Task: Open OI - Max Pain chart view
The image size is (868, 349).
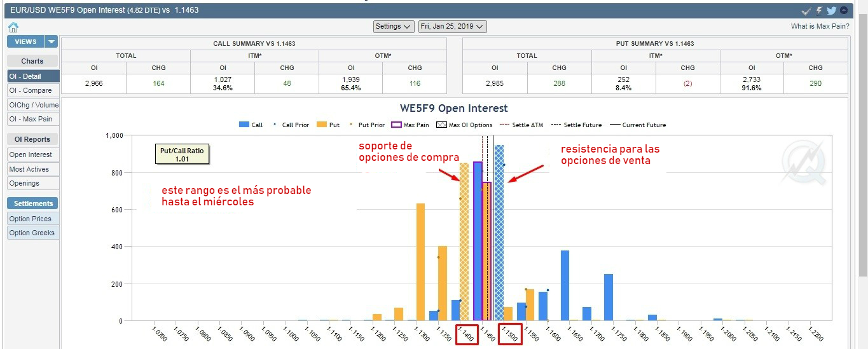Action: coord(31,119)
